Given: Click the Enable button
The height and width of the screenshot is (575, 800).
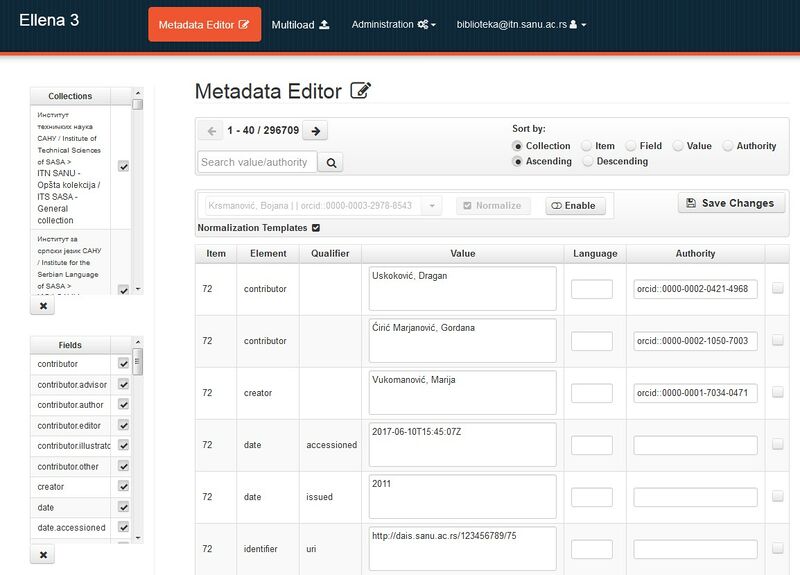Looking at the screenshot, I should 575,205.
